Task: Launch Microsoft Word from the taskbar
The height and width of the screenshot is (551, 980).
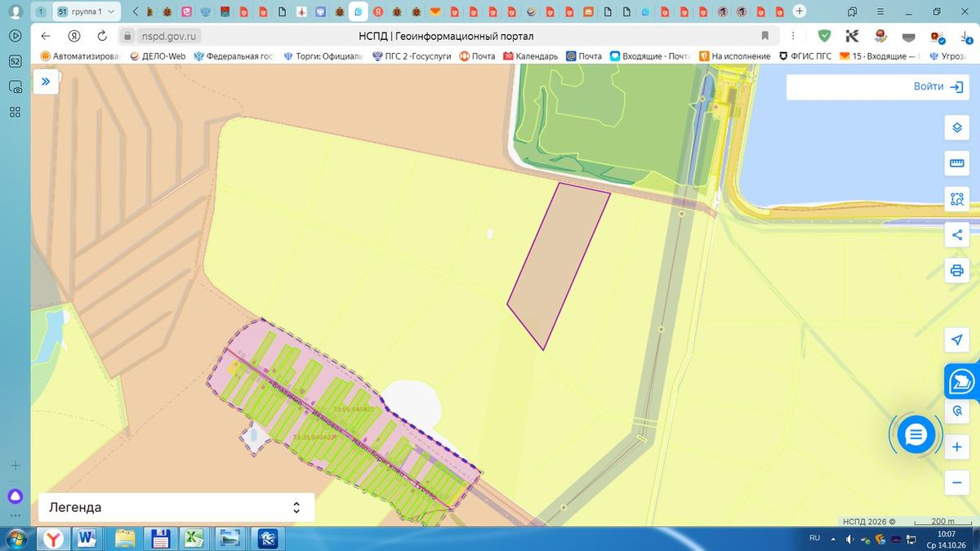Action: click(86, 539)
